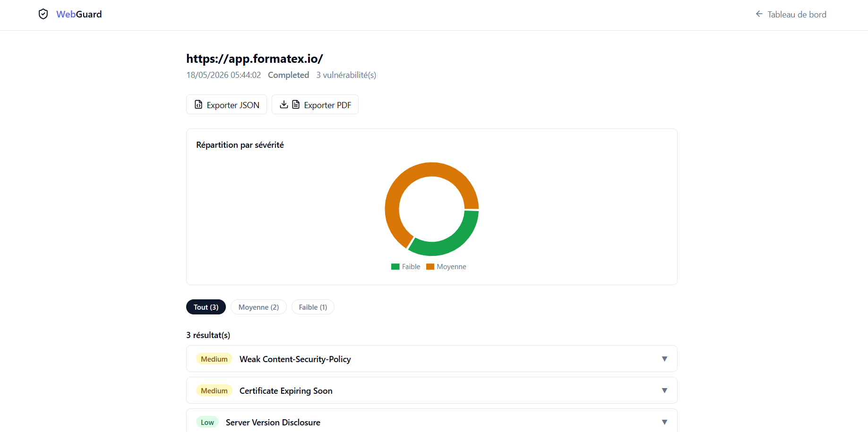Expand Weak Content-Security-Policy with its arrow
This screenshot has width=868, height=432.
[x=664, y=359]
